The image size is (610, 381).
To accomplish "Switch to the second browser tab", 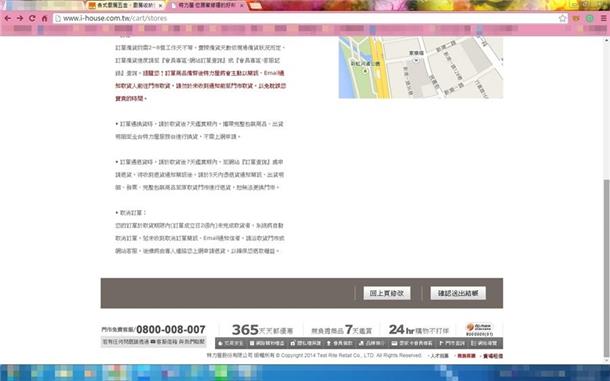I will click(207, 5).
